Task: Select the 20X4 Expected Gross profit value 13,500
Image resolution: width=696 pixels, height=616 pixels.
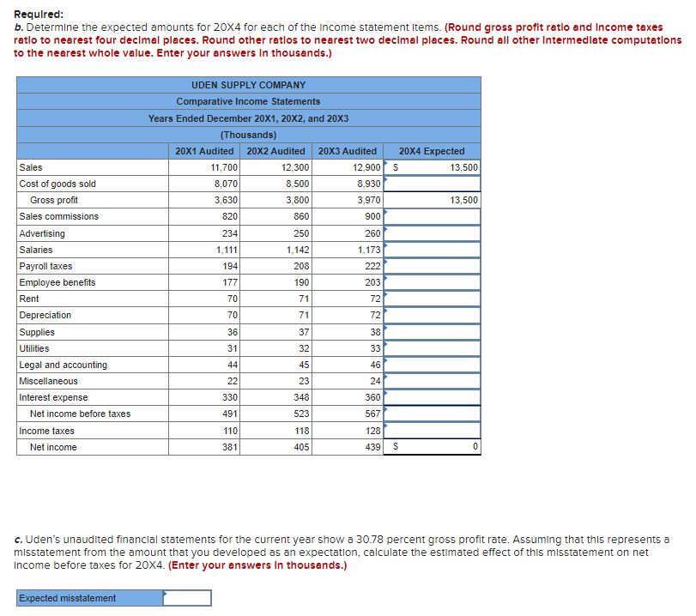Action: click(463, 200)
